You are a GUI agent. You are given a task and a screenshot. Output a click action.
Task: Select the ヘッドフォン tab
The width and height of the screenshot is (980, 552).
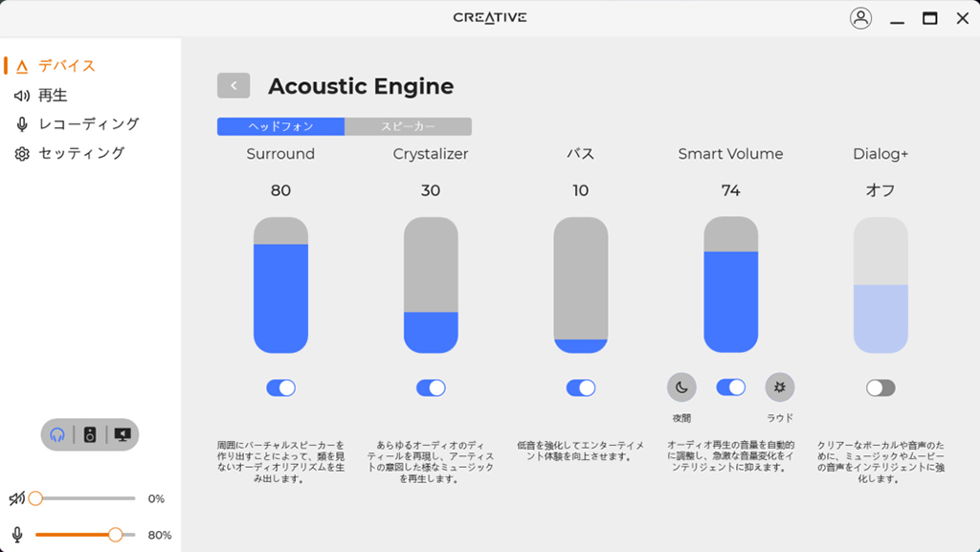(280, 126)
